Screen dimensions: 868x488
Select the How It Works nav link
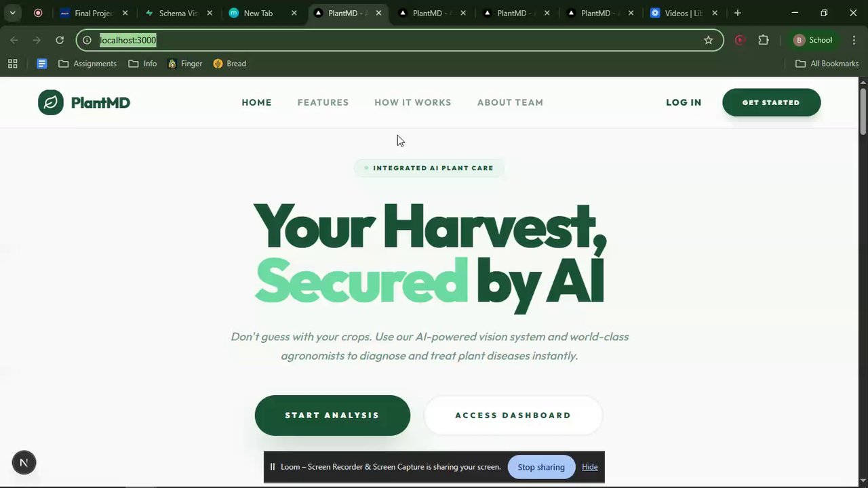coord(413,102)
